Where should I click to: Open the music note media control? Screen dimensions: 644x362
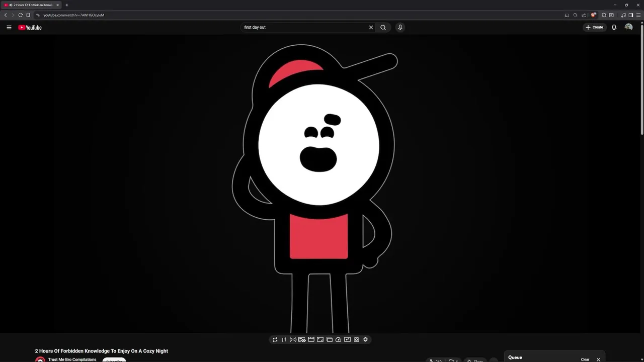point(623,15)
